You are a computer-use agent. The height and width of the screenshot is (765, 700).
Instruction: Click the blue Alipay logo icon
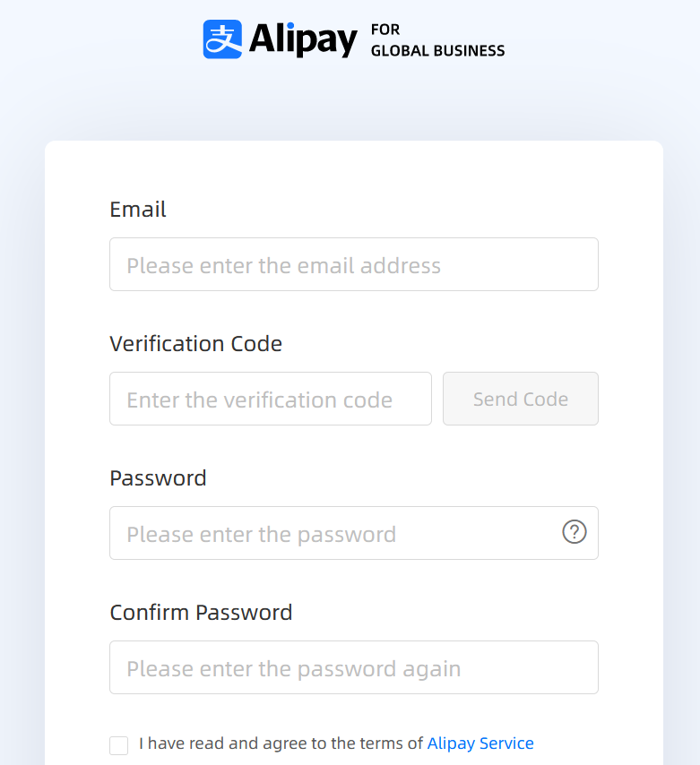[222, 39]
